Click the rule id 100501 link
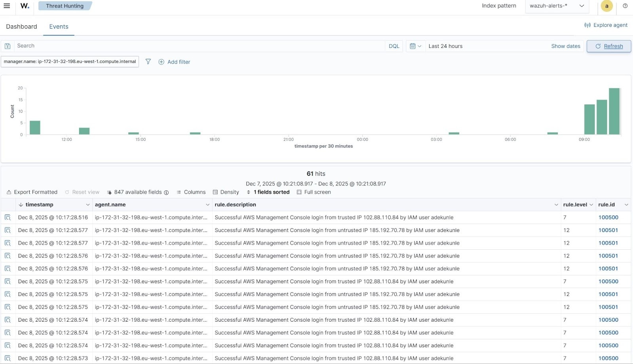Screen dimensions: 633x364 pyautogui.click(x=608, y=230)
